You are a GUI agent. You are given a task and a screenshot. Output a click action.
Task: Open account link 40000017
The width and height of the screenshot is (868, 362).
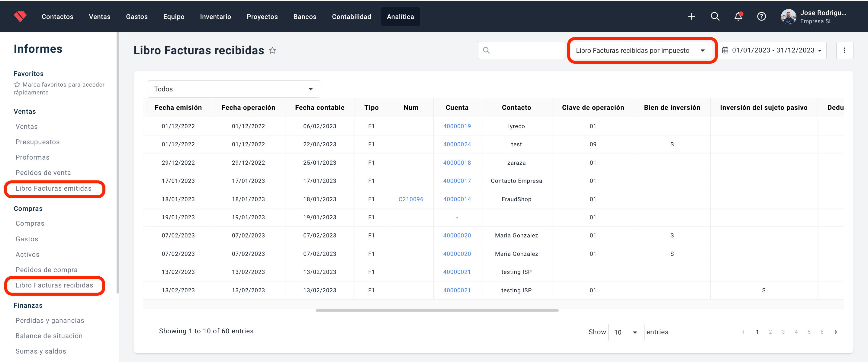click(x=457, y=181)
